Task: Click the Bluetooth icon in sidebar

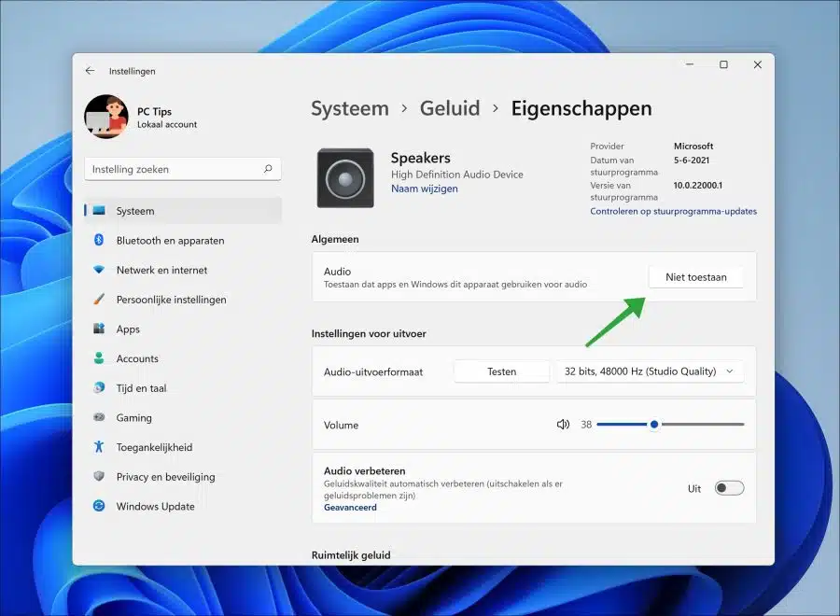Action: (99, 240)
